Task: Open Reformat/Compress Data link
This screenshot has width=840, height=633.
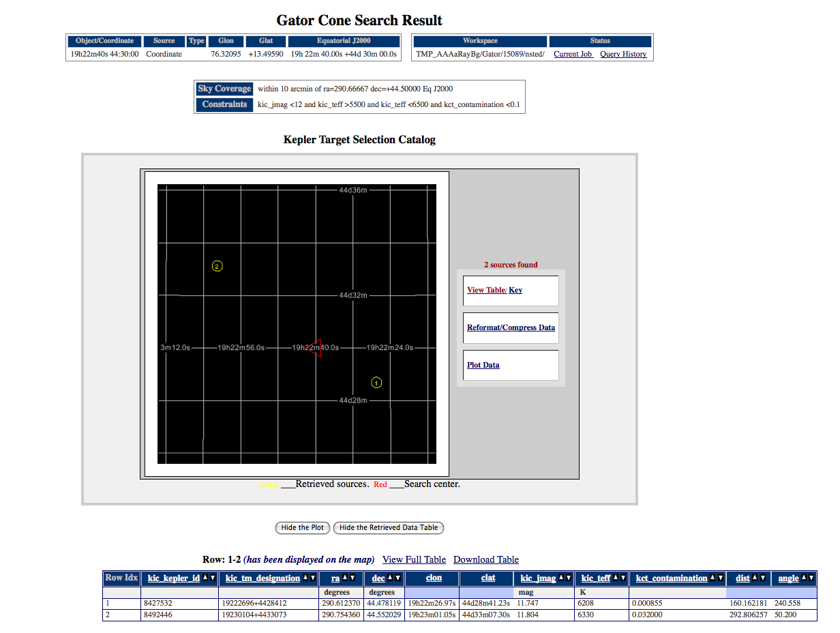Action: click(511, 327)
